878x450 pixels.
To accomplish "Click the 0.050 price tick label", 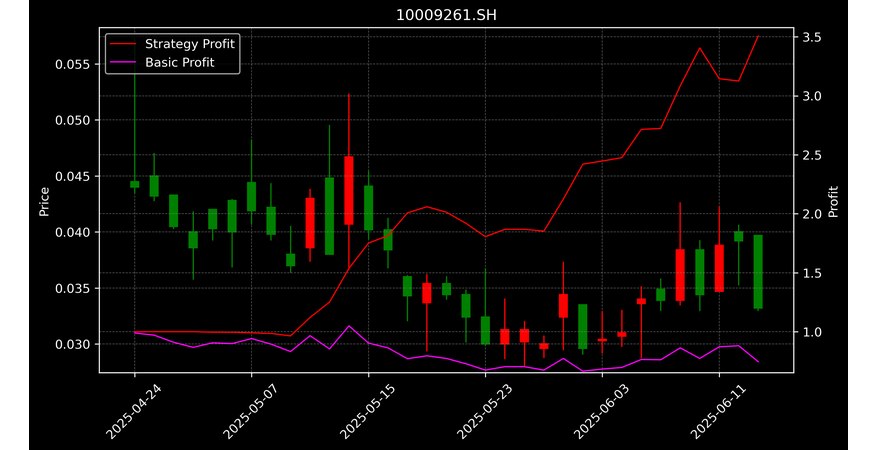I will [x=72, y=120].
